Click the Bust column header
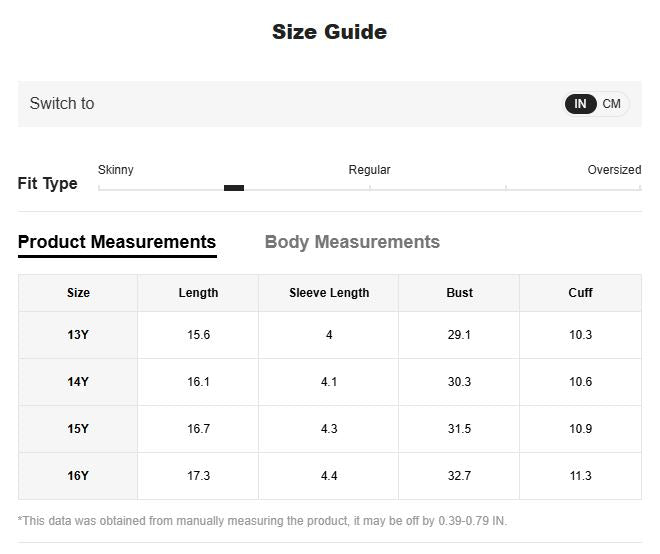The width and height of the screenshot is (660, 554). point(459,293)
